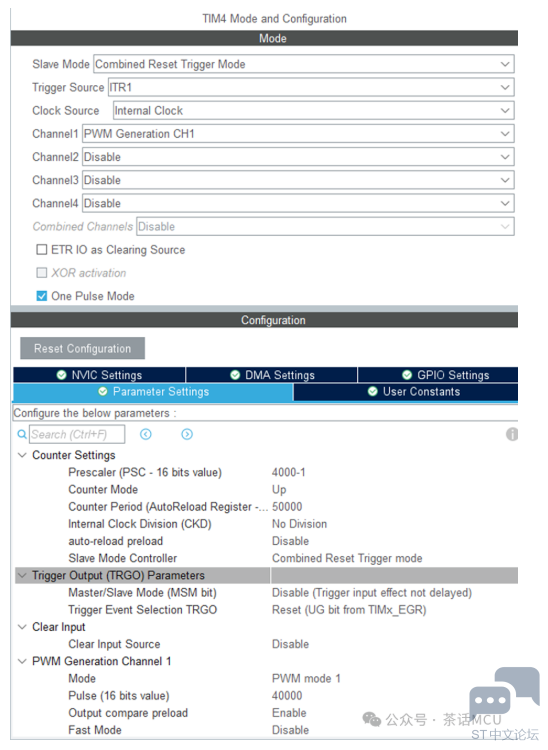Click the Clear Input Source Disable value
The height and width of the screenshot is (750, 548).
(x=290, y=645)
